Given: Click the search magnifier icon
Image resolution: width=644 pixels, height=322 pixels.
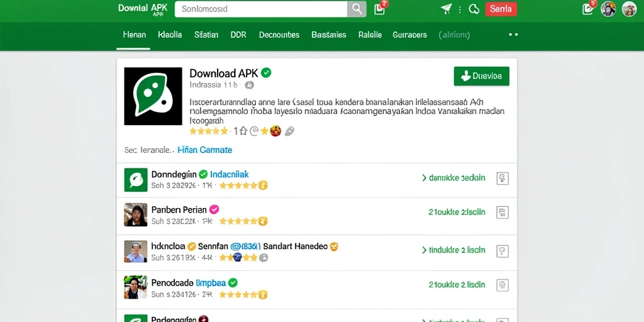Looking at the screenshot, I should click(x=357, y=9).
